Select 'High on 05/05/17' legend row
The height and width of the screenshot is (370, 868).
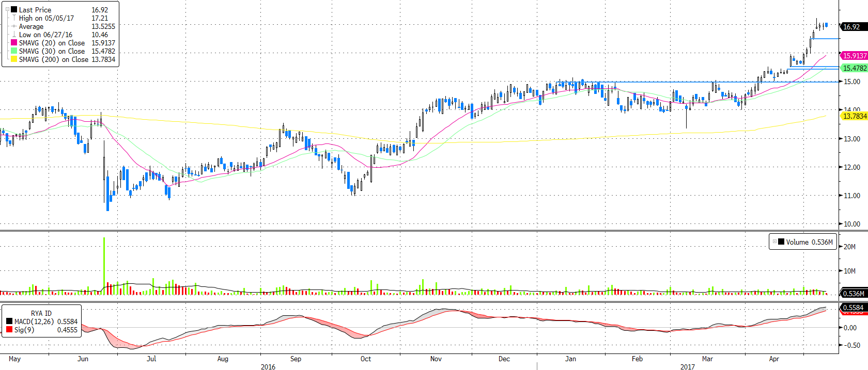point(47,18)
